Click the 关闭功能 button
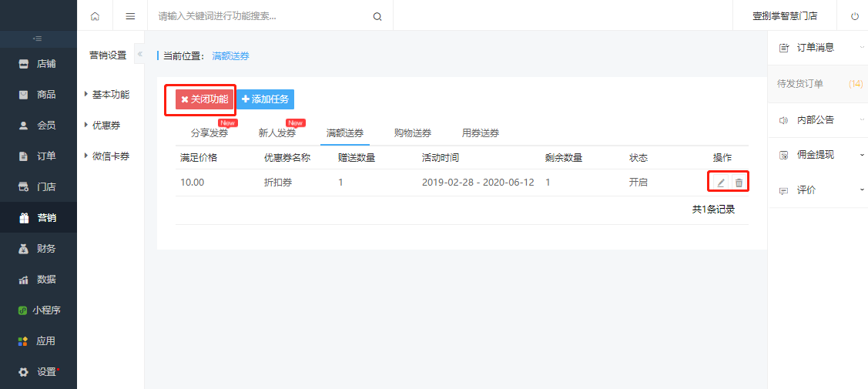The image size is (868, 389). pyautogui.click(x=204, y=99)
